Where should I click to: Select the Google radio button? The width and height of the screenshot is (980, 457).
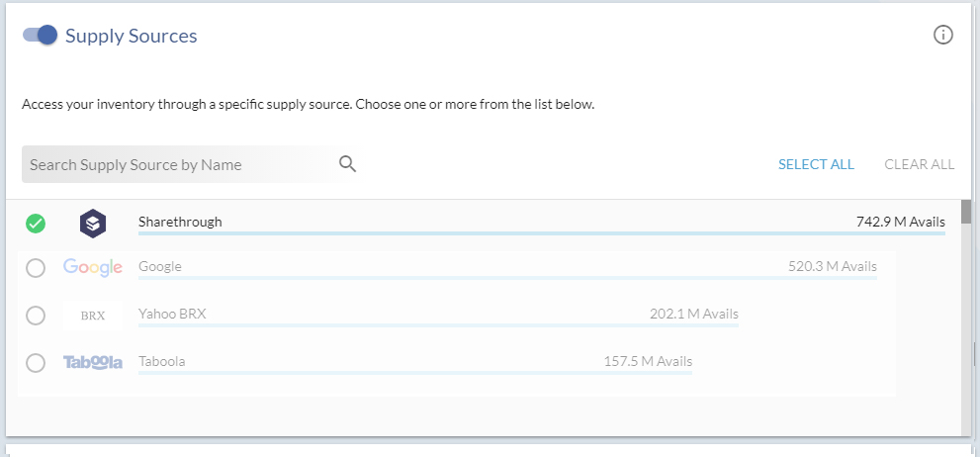(x=36, y=268)
